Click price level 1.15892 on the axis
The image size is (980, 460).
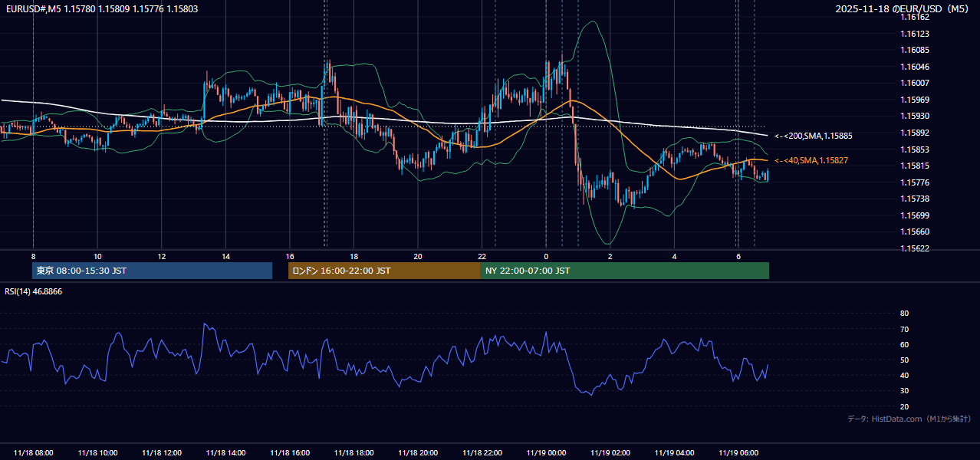pyautogui.click(x=915, y=133)
